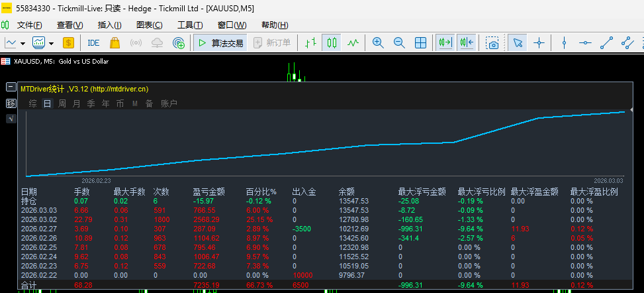Image resolution: width=644 pixels, height=293 pixels.
Task: Toggle auto scroll to chart end
Action: [445, 42]
